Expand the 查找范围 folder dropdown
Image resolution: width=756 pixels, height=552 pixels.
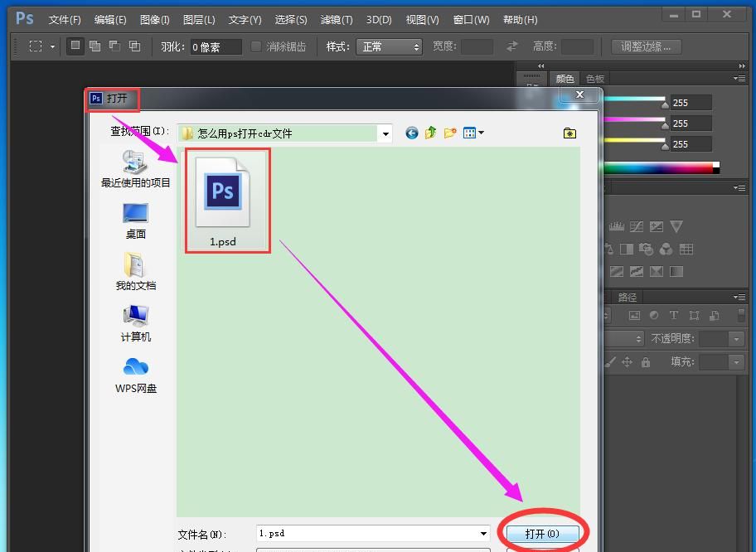coord(385,133)
